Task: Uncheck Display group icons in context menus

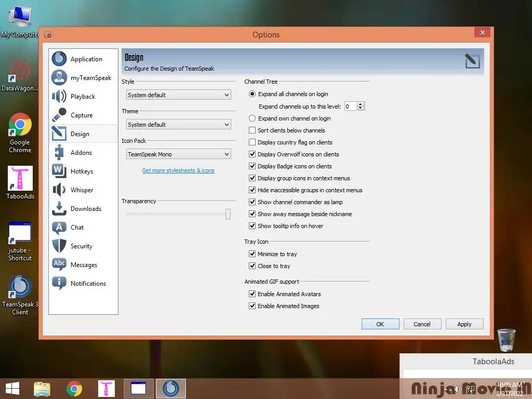Action: pos(252,178)
